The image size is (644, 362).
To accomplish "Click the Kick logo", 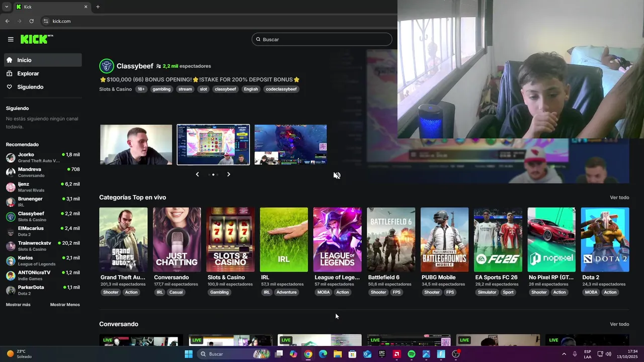I will coord(36,39).
